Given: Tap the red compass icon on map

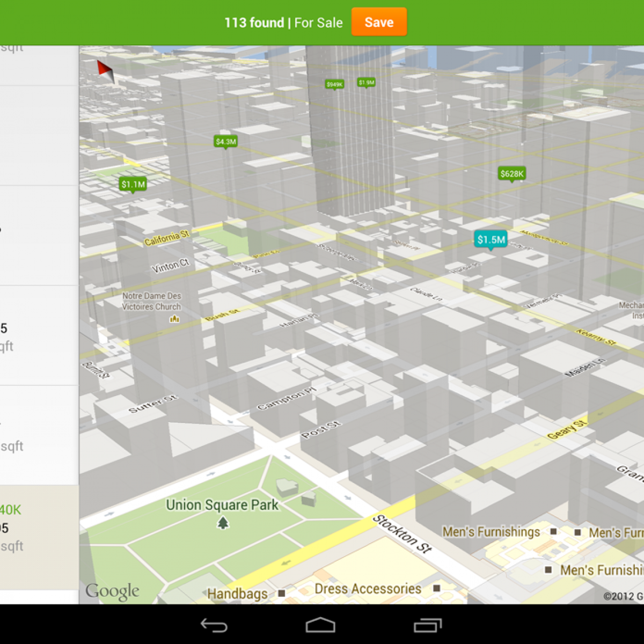Looking at the screenshot, I should (x=105, y=71).
